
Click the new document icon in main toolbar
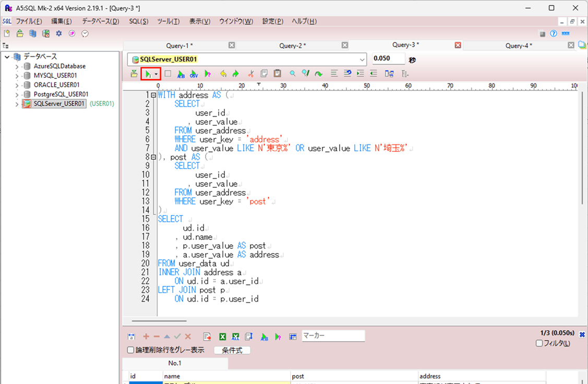point(7,33)
